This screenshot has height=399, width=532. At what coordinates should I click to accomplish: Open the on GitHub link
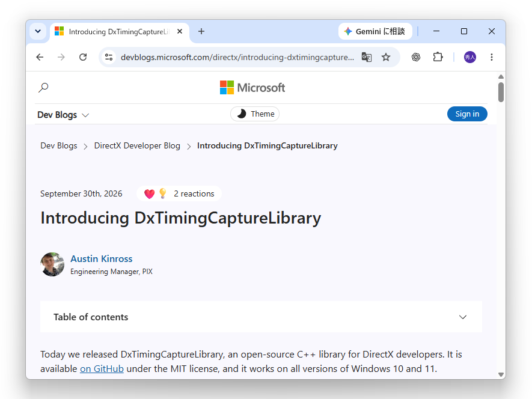102,369
